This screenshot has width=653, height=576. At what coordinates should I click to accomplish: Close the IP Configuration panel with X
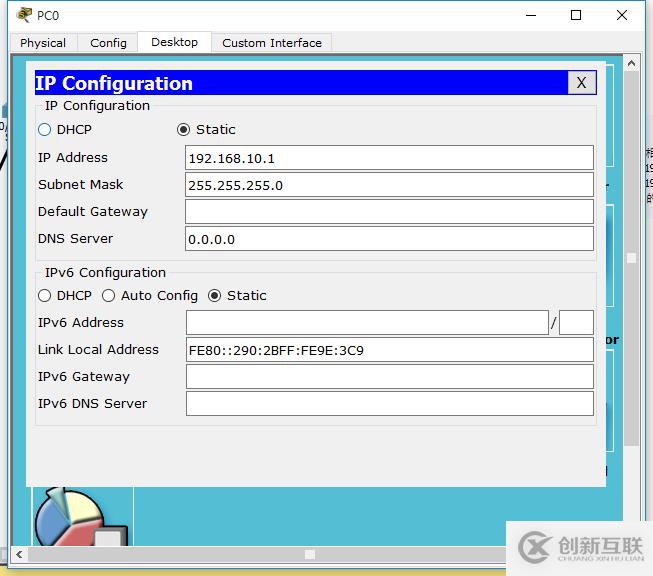tap(580, 83)
